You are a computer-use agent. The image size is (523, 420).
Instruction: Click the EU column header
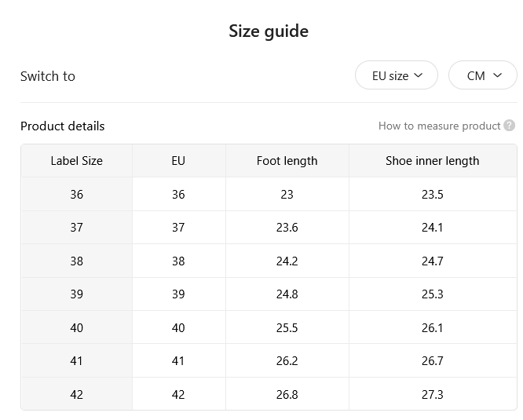pos(178,161)
